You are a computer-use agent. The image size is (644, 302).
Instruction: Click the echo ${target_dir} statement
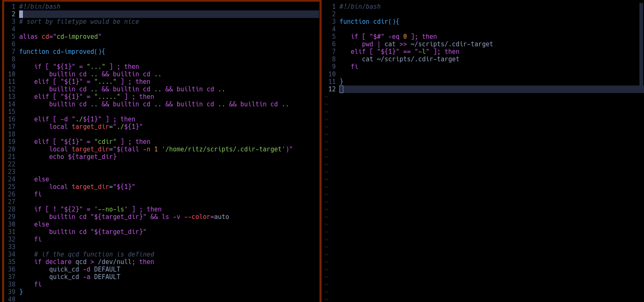pyautogui.click(x=83, y=156)
